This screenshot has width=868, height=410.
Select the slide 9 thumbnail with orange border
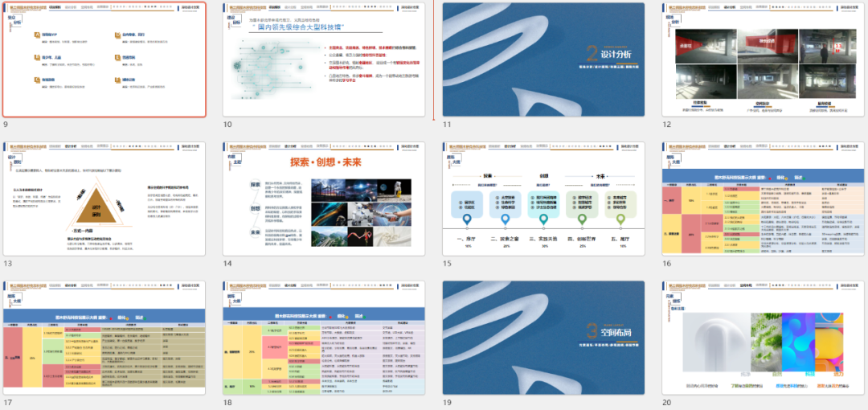click(104, 59)
